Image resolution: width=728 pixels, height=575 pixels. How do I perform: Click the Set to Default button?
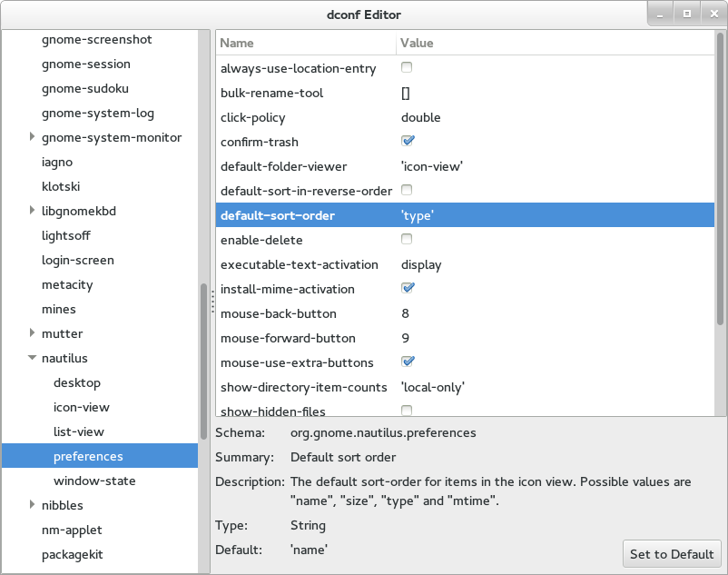tap(673, 554)
